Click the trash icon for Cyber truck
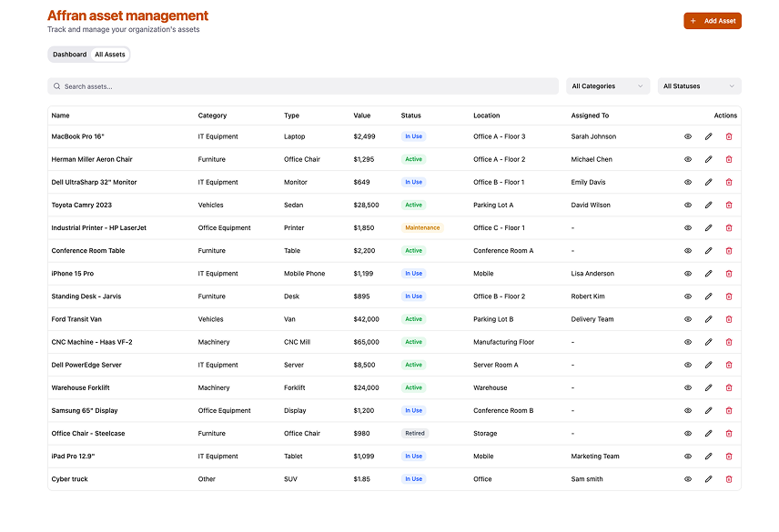779x532 pixels. coord(728,479)
